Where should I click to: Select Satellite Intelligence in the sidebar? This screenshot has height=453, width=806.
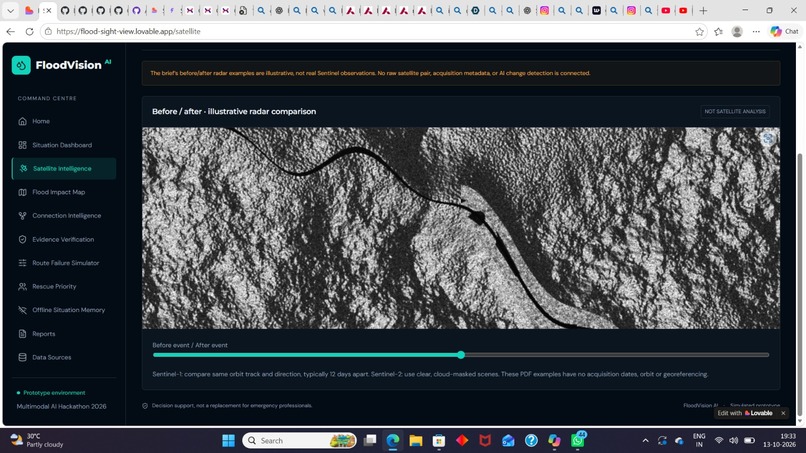click(64, 169)
